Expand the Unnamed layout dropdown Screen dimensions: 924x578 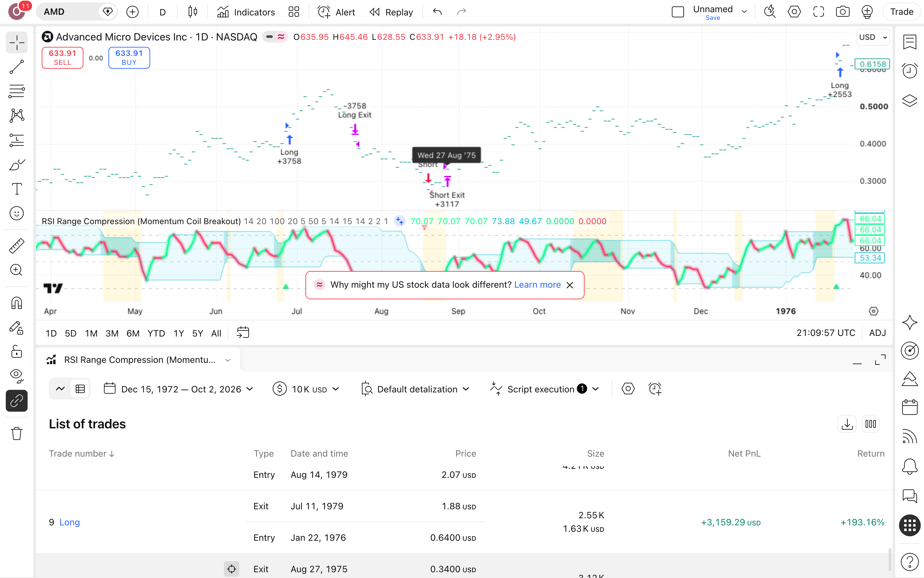pos(745,12)
